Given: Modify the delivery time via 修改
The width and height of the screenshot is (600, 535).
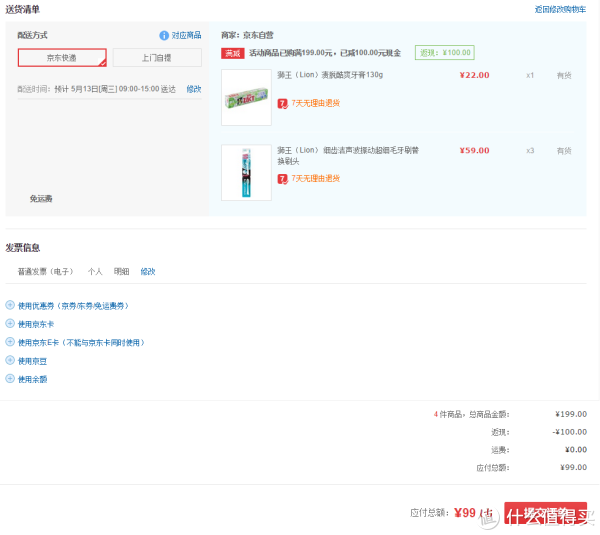Looking at the screenshot, I should pyautogui.click(x=194, y=89).
